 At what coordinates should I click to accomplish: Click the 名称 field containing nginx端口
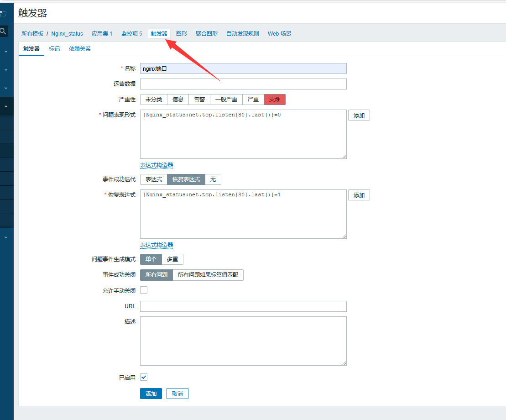click(x=243, y=68)
